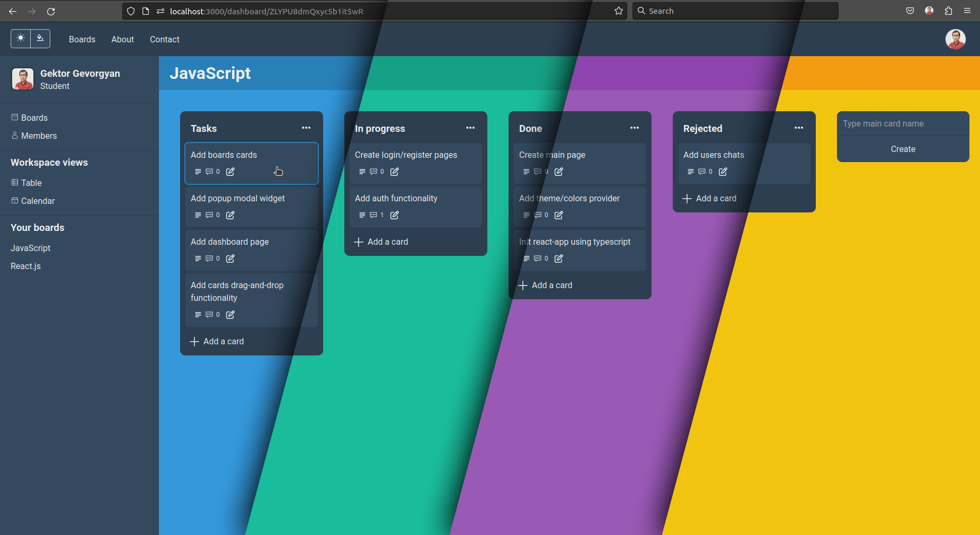Open the Boards menu item
The width and height of the screenshot is (980, 535).
(82, 39)
